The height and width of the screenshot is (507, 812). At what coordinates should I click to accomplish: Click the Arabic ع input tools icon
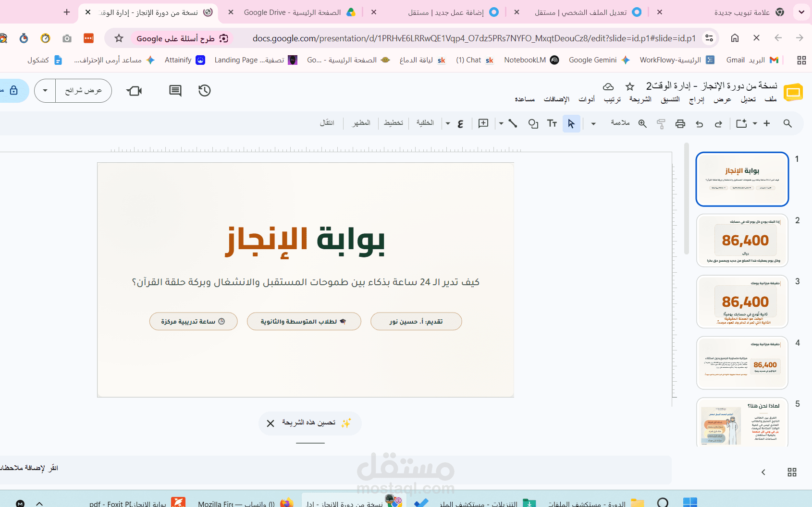pos(460,123)
